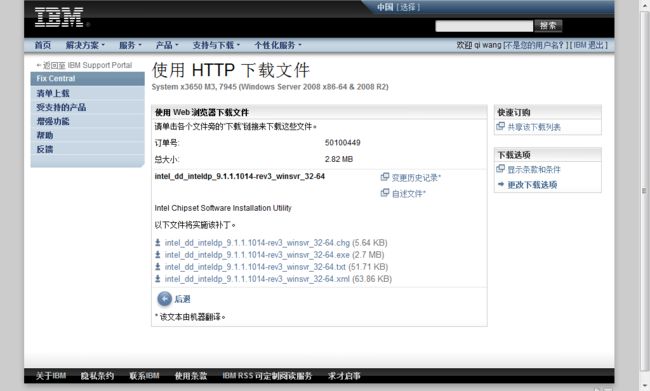Open 联系IBM footer link
The image size is (650, 391).
pos(144,376)
